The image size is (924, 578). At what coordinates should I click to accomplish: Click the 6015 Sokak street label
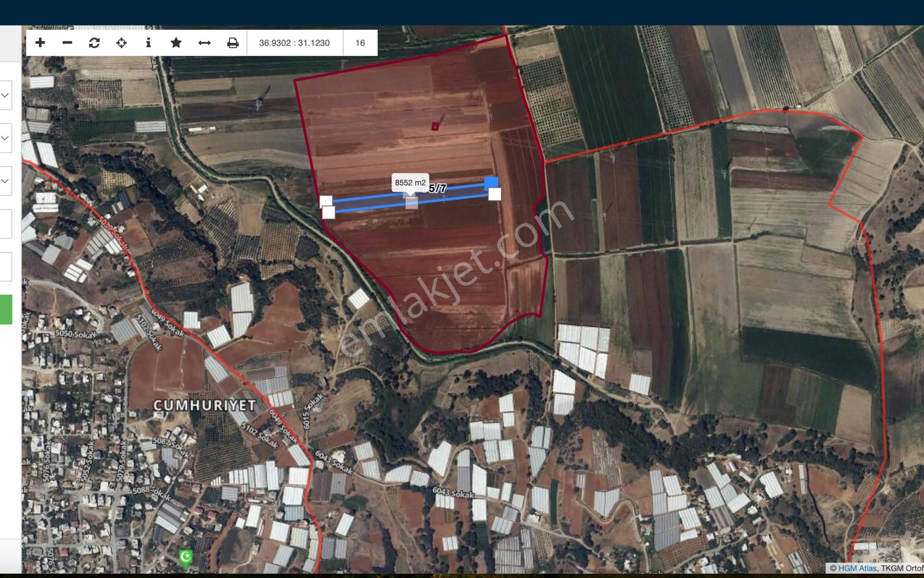coord(313,411)
